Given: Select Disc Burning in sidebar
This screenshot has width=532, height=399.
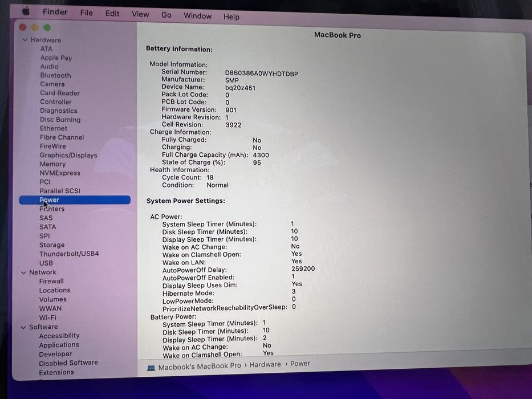Looking at the screenshot, I should tap(60, 120).
